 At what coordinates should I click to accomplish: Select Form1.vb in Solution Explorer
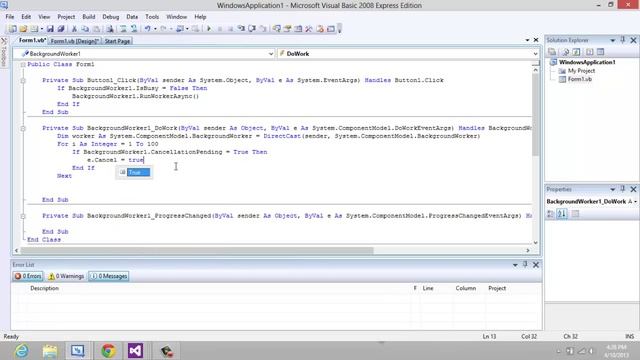coord(580,79)
